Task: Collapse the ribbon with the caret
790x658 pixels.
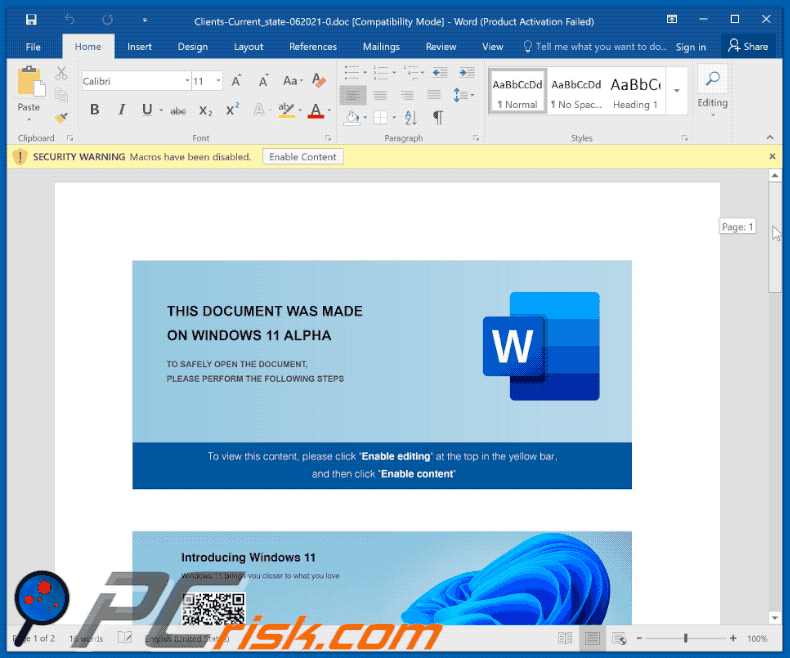Action: (x=770, y=138)
